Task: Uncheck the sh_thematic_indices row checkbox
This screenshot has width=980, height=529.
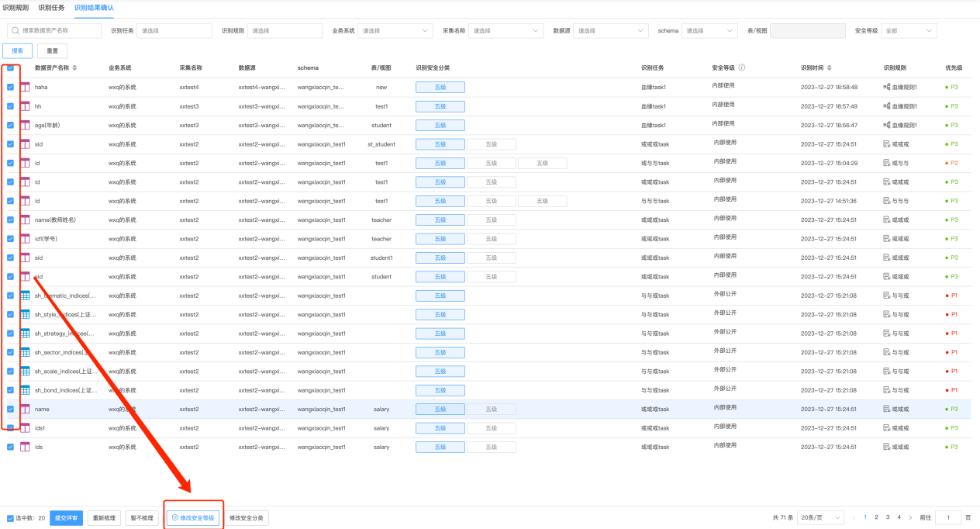Action: tap(10, 296)
